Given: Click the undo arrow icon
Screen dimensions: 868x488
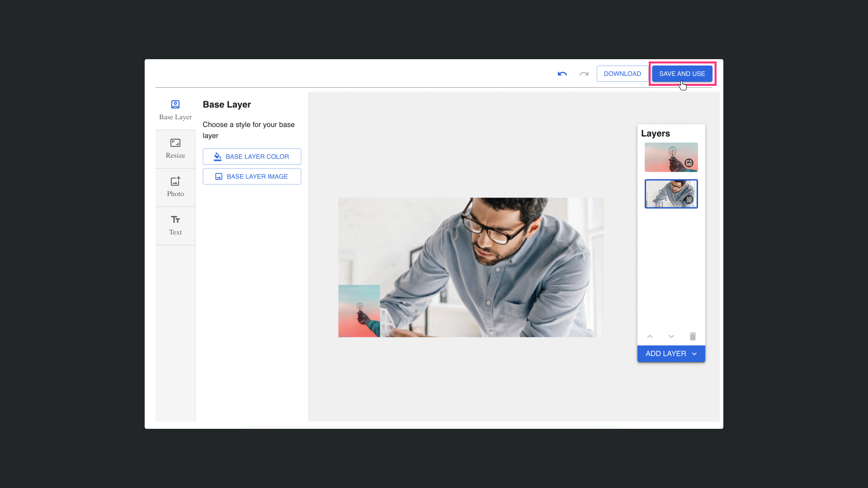Looking at the screenshot, I should (562, 74).
